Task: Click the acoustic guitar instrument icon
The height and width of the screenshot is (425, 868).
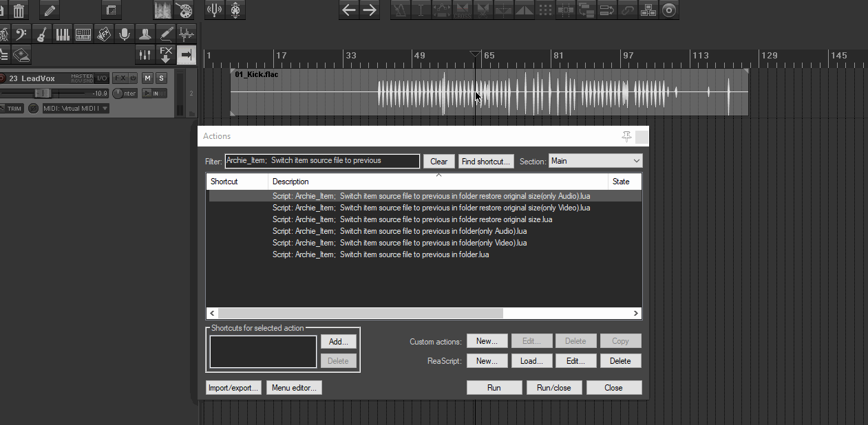Action: click(x=42, y=34)
